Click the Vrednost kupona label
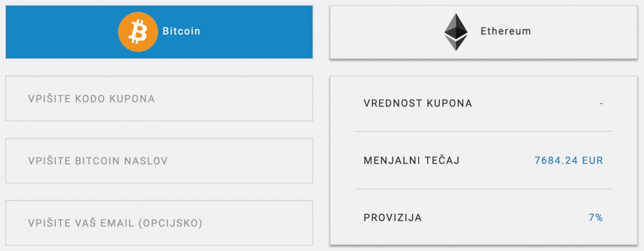This screenshot has width=644, height=251. coord(418,103)
